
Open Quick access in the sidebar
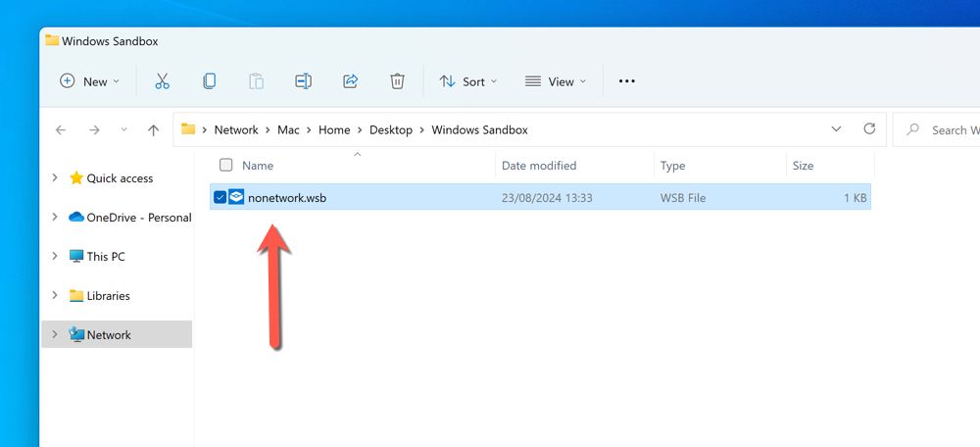click(x=120, y=178)
